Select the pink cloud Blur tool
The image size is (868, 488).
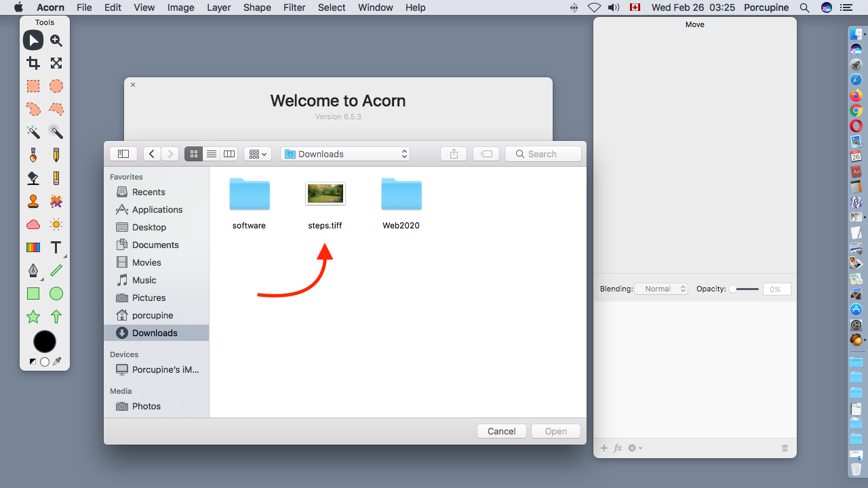(x=33, y=224)
